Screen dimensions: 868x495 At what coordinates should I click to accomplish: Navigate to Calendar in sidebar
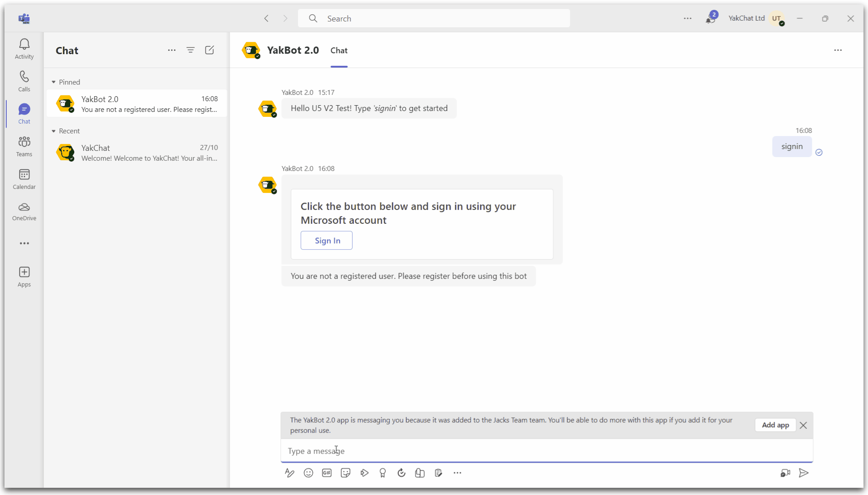pyautogui.click(x=24, y=179)
